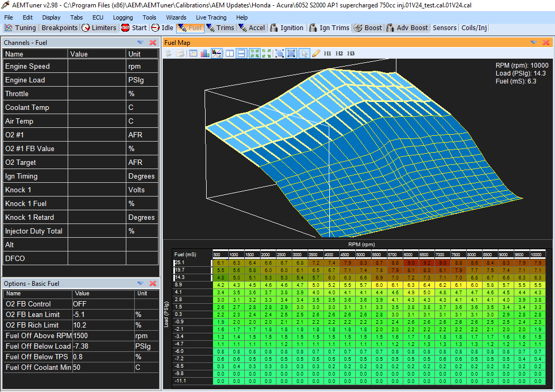Image resolution: width=555 pixels, height=392 pixels.
Task: Toggle the graph and table combined view
Action: point(217,53)
